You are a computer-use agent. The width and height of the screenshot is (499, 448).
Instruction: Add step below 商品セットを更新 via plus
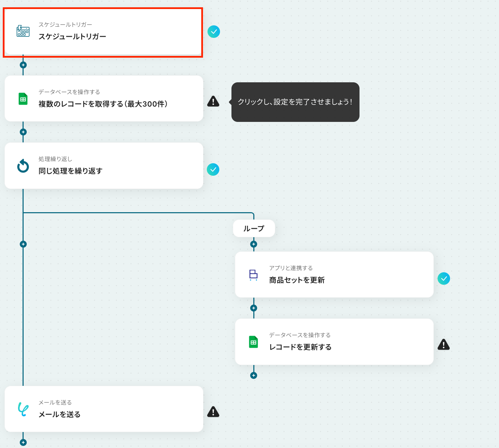coord(254,308)
